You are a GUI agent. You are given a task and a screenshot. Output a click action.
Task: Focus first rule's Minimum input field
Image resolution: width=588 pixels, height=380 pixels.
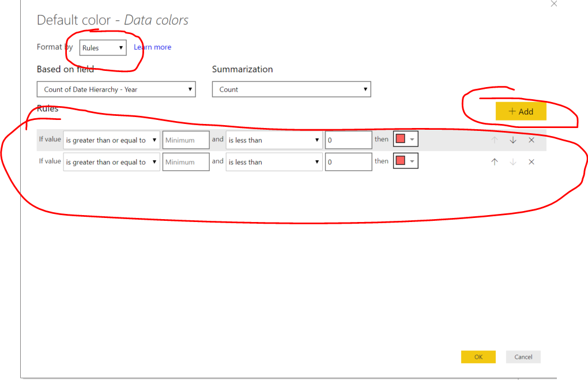point(186,140)
